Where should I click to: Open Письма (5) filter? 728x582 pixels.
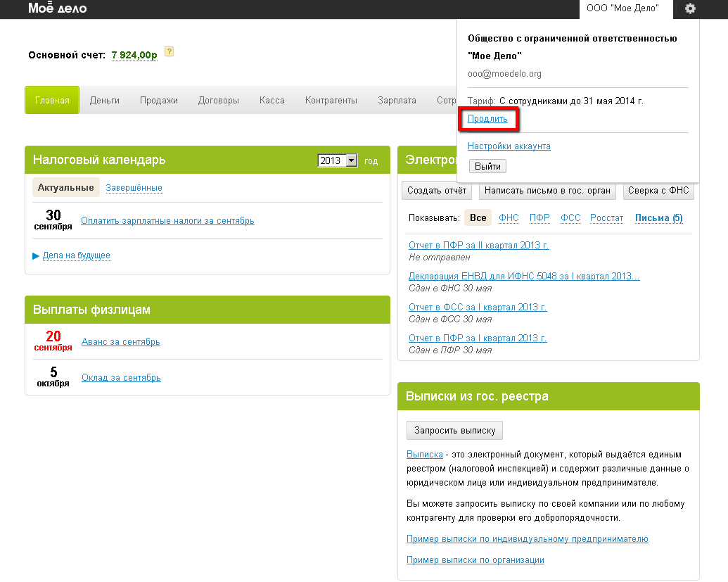click(659, 218)
